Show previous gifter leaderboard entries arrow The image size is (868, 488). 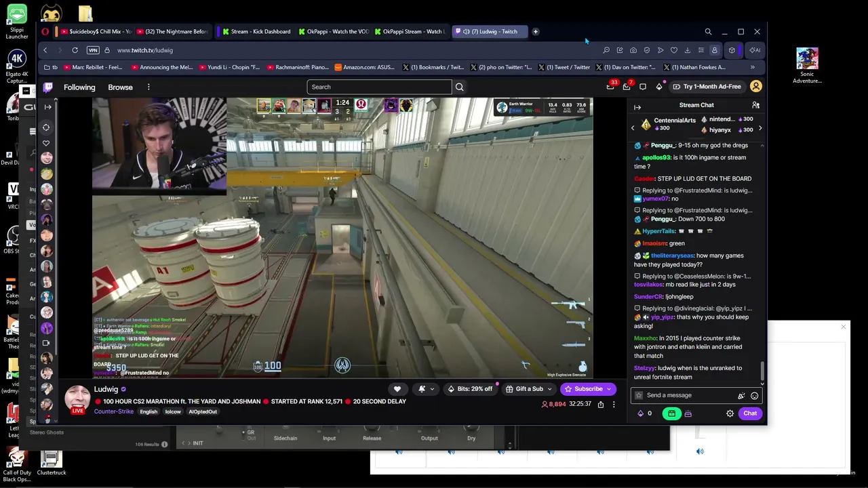[x=633, y=128]
